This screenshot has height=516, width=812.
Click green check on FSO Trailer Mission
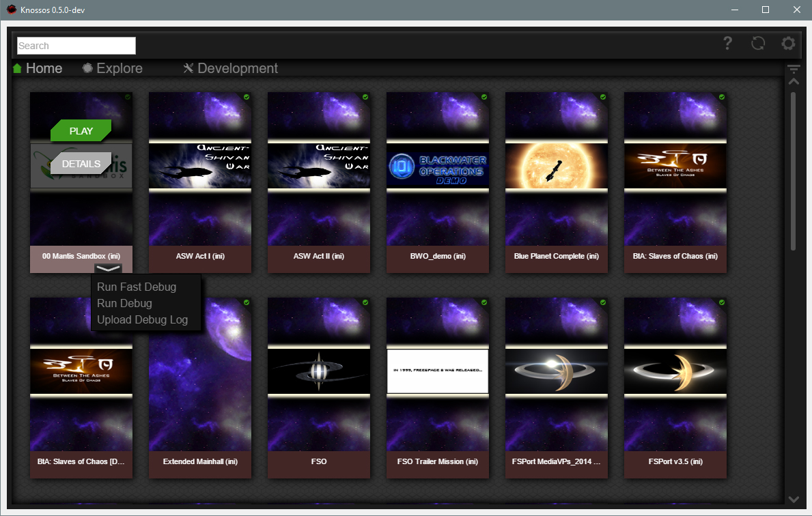point(484,302)
